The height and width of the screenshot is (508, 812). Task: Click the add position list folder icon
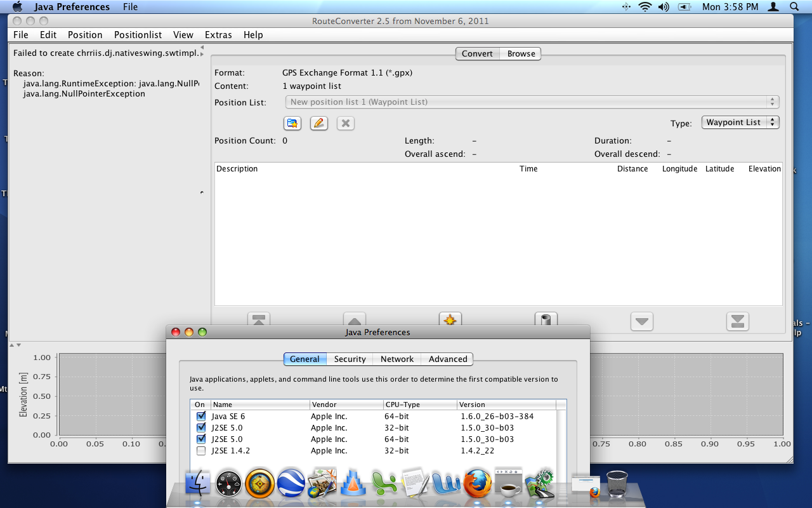pos(292,123)
